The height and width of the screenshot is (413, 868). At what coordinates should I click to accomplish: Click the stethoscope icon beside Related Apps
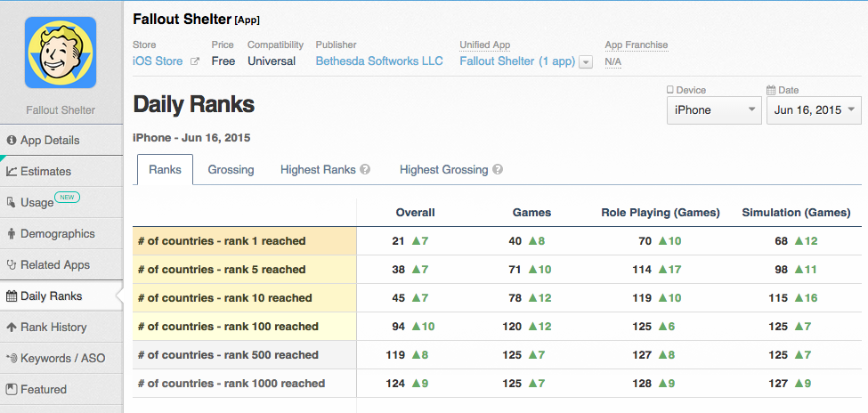[x=12, y=264]
